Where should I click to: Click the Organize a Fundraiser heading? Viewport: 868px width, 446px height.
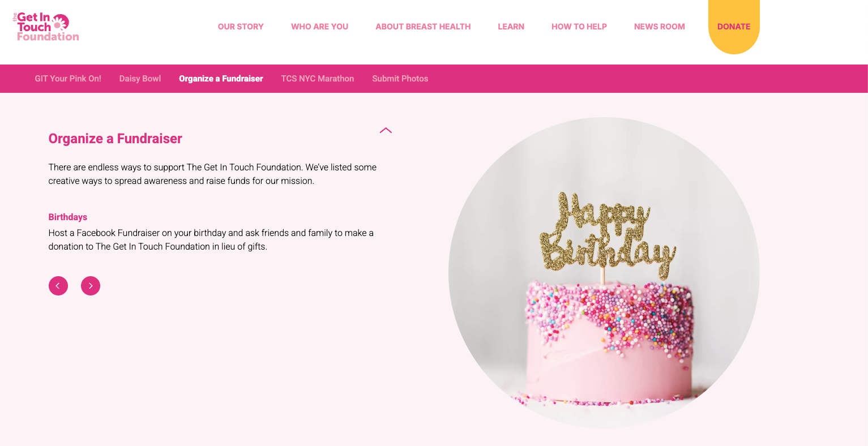(x=116, y=139)
